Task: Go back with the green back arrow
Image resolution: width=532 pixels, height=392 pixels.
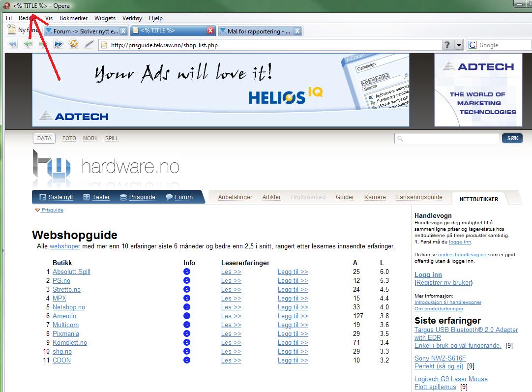Action: click(x=28, y=44)
